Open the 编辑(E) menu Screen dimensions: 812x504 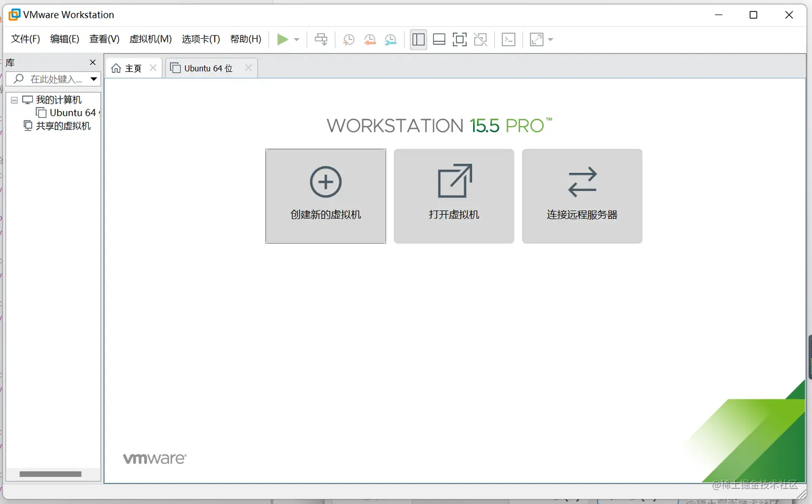tap(64, 39)
